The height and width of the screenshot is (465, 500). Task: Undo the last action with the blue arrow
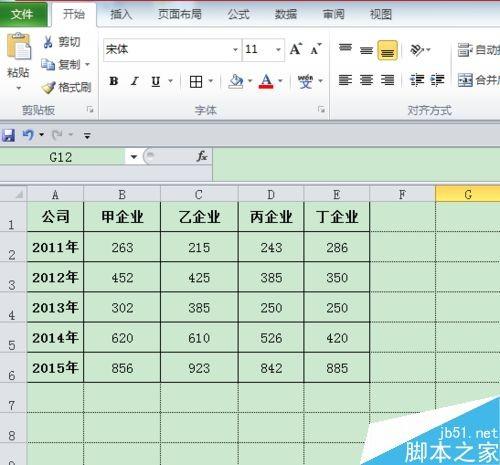pos(28,135)
